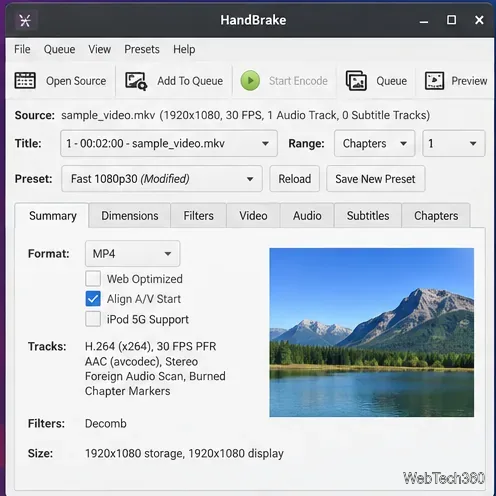Click the green Start Encode play icon

click(x=250, y=81)
